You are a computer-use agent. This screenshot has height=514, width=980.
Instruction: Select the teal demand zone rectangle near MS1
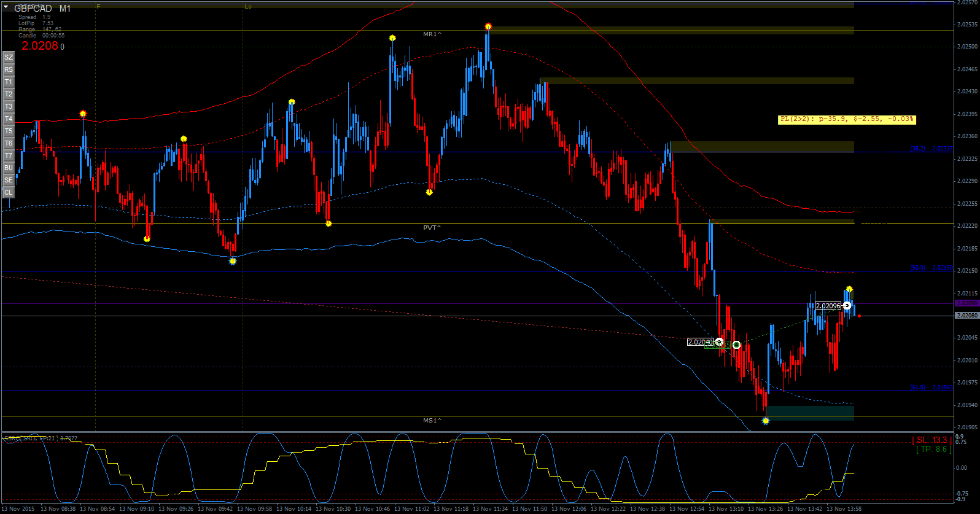(x=810, y=413)
